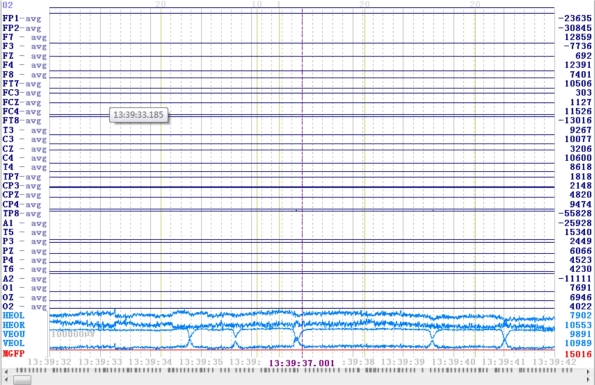Click the VEOL value 10989
Image resolution: width=595 pixels, height=385 pixels.
[578, 343]
